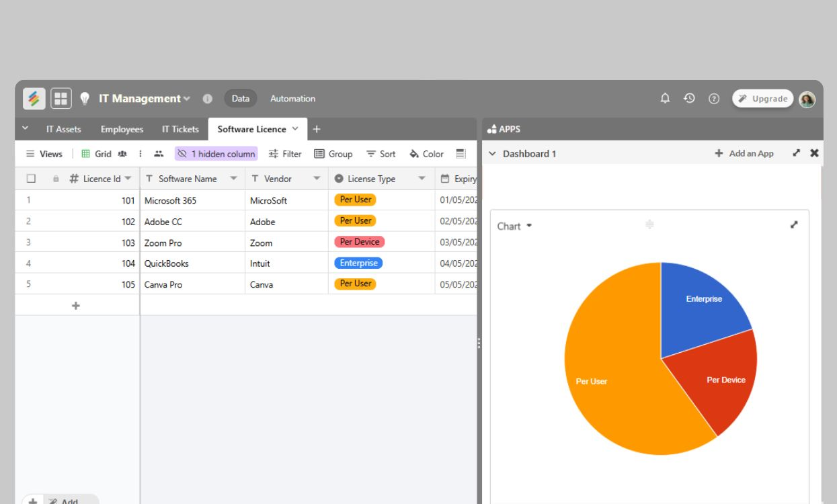Viewport: 837px width, 504px height.
Task: Click the Per Device tag for Zoom Pro
Action: (x=360, y=242)
